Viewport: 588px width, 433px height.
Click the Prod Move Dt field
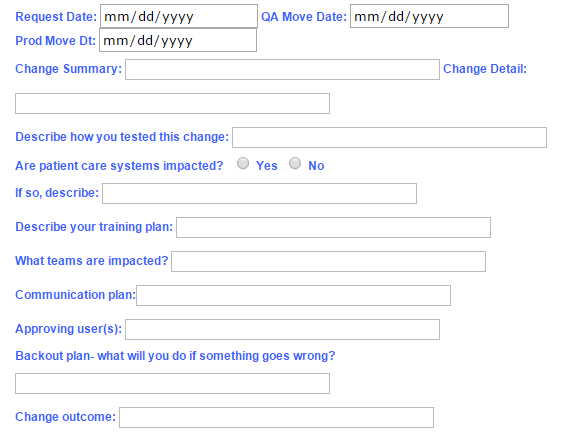coord(178,40)
